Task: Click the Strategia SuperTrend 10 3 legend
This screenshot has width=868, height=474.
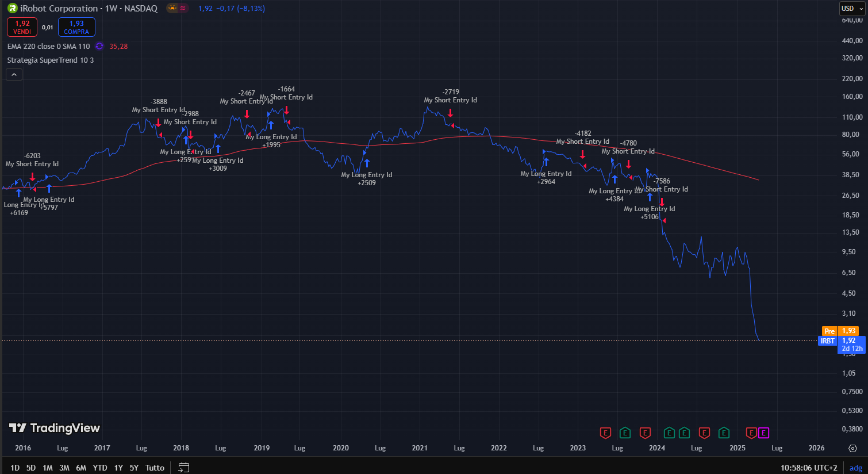Action: [51, 60]
